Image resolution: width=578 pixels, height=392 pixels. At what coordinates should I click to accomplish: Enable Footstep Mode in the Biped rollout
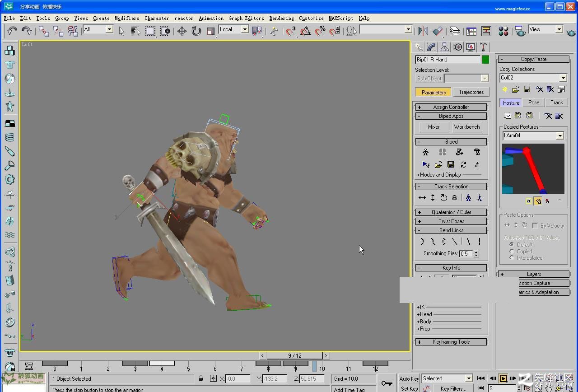coord(443,152)
